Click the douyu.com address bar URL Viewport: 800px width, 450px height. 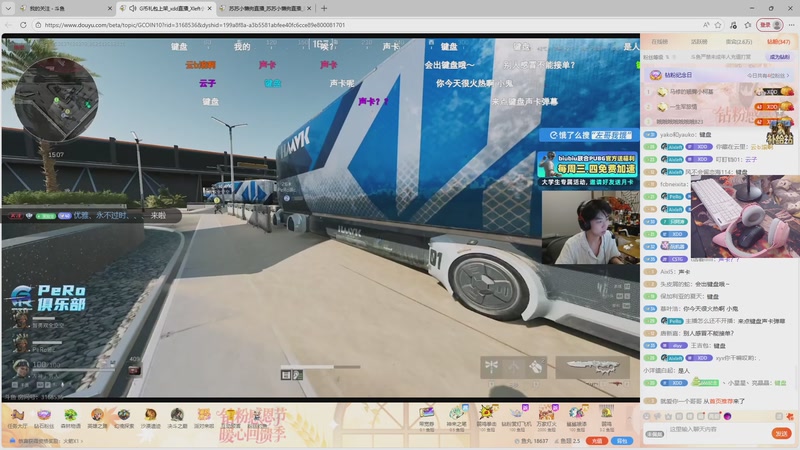point(194,24)
